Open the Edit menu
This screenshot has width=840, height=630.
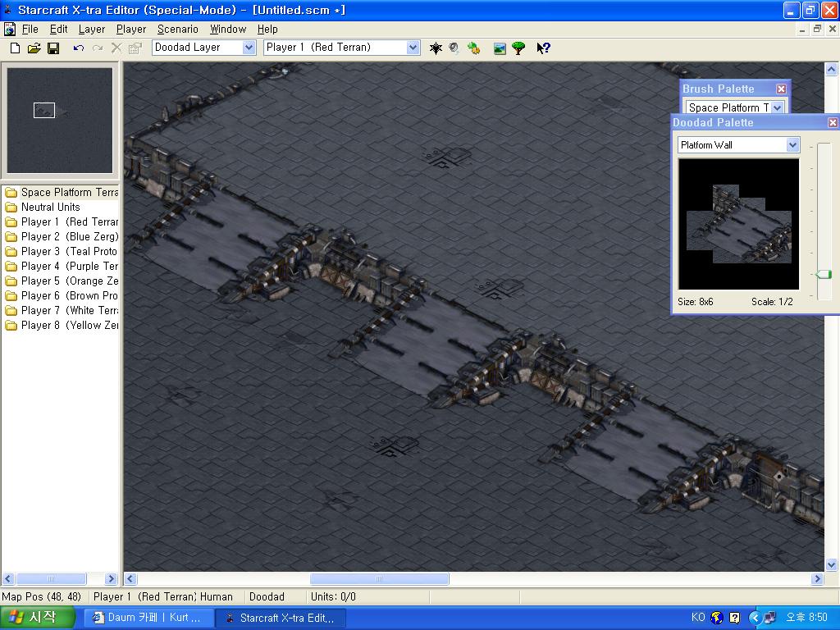coord(58,29)
